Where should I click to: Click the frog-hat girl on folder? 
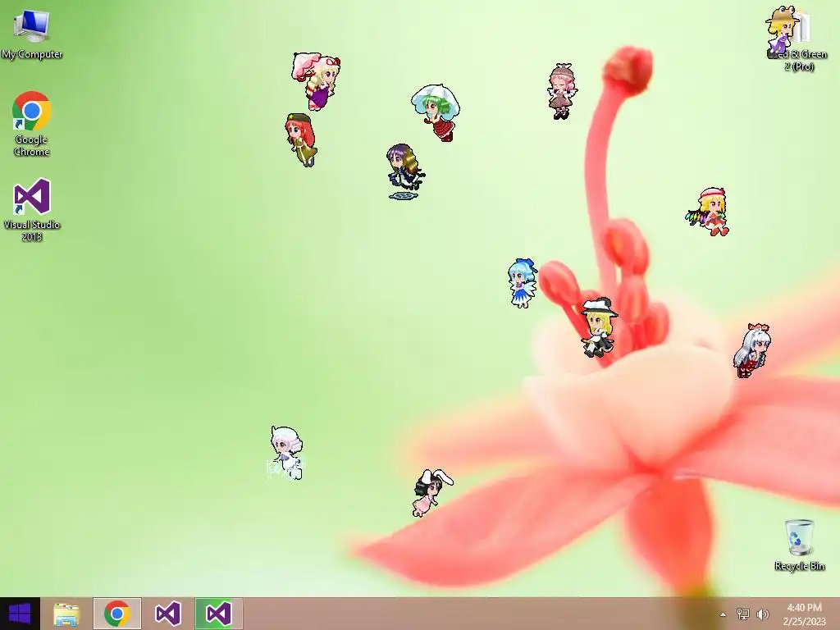[782, 31]
